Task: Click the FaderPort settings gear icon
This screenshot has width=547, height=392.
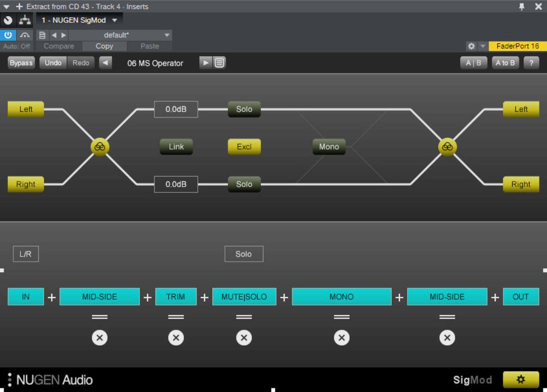Action: point(471,46)
